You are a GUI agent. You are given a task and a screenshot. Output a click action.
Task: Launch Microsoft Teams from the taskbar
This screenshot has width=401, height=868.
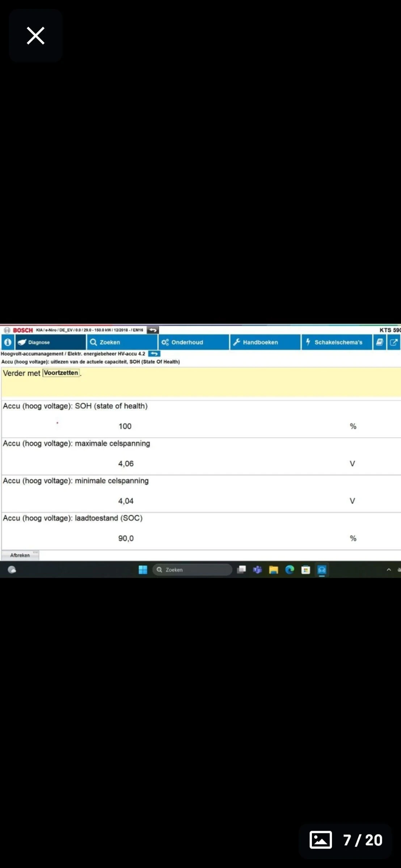pos(257,570)
